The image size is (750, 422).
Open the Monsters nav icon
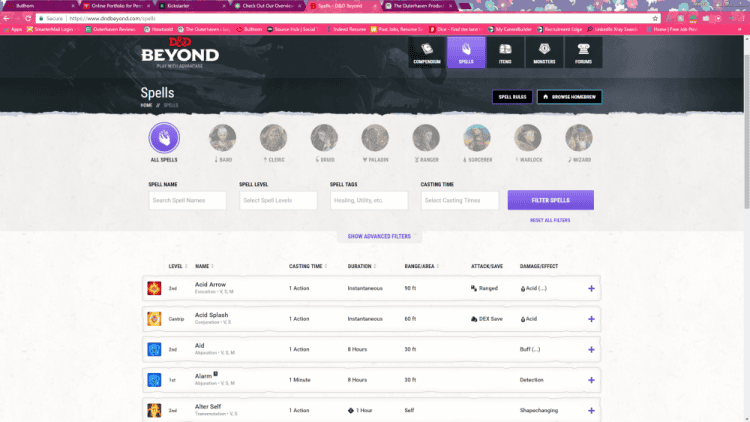[544, 52]
